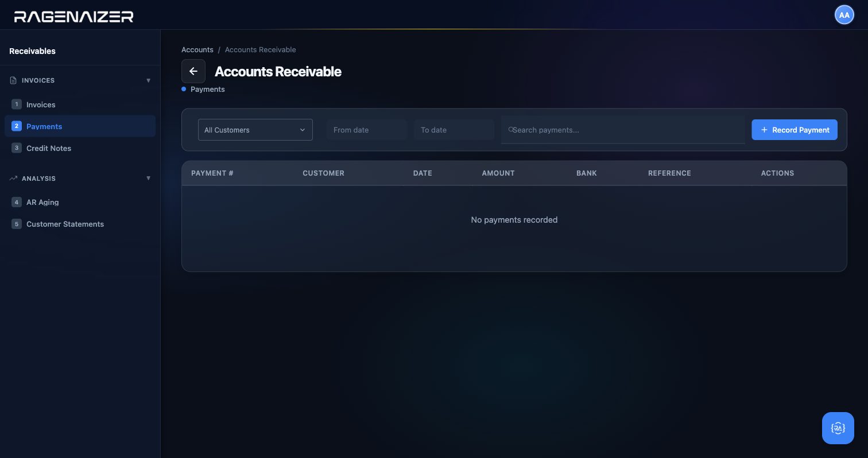Collapse the Invoices section arrow
The image size is (868, 458).
[149, 80]
